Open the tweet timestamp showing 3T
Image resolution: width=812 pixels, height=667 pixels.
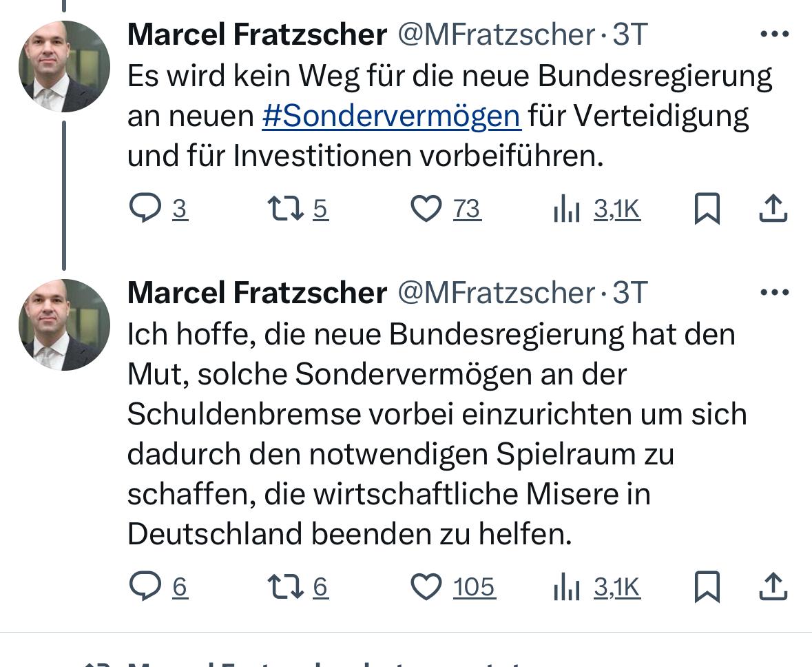pyautogui.click(x=631, y=33)
